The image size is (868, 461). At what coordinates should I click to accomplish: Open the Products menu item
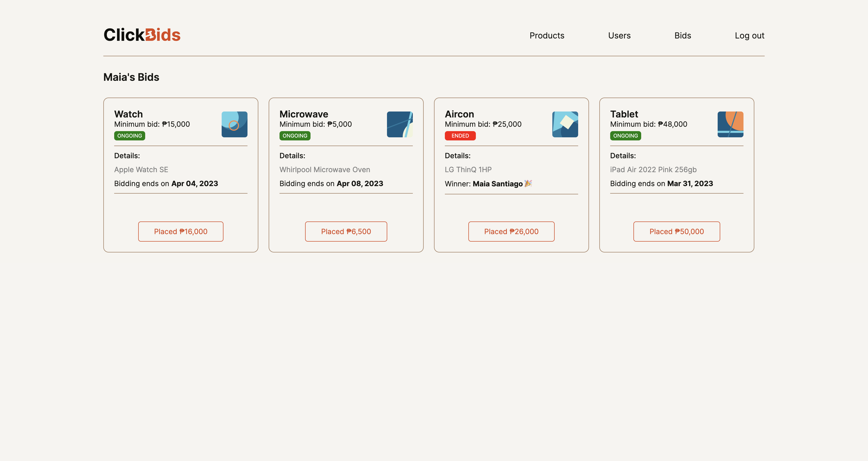pos(547,35)
